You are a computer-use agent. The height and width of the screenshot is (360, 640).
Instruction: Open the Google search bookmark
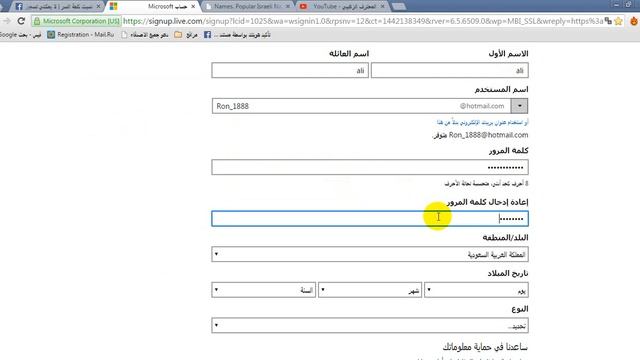pyautogui.click(x=20, y=35)
